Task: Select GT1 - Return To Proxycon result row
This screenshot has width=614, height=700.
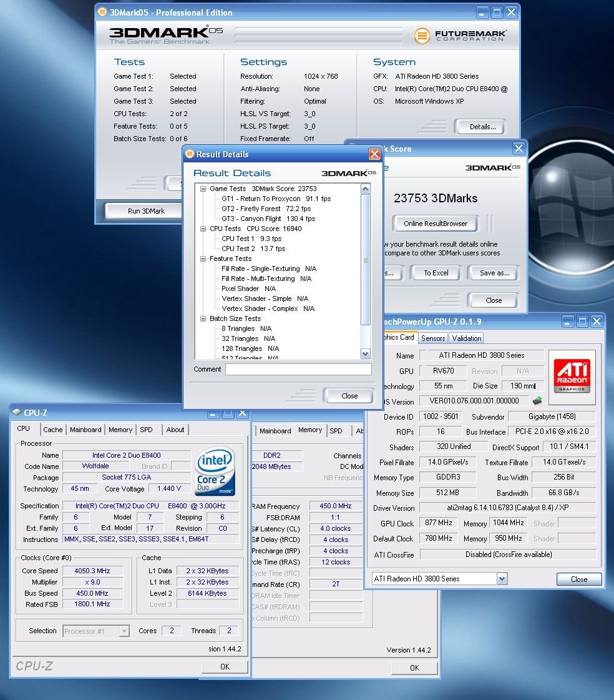Action: point(276,199)
